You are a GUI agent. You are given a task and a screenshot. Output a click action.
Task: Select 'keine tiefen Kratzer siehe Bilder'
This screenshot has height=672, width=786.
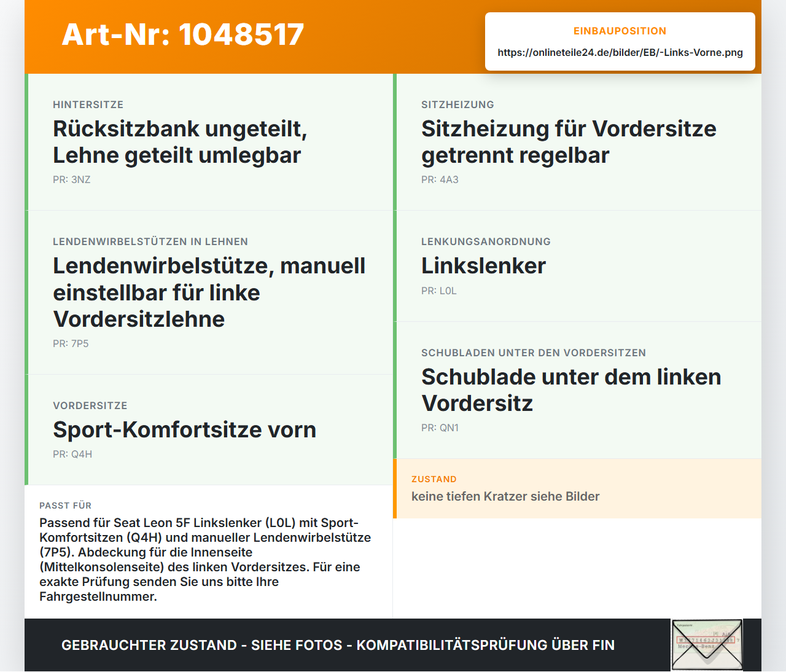pos(505,496)
